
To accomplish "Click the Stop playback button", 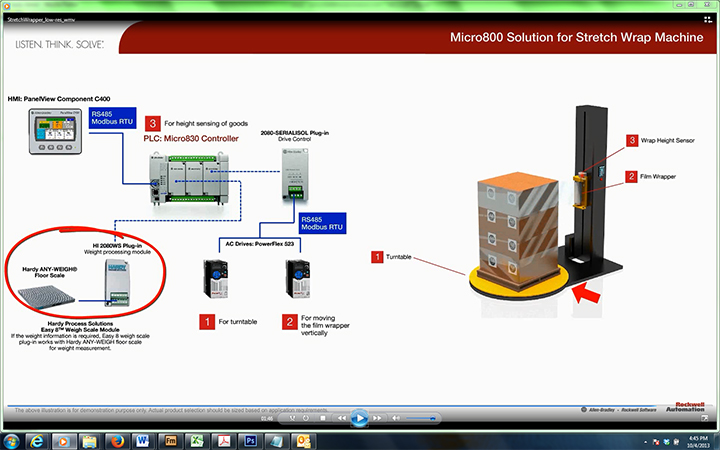I will (323, 418).
